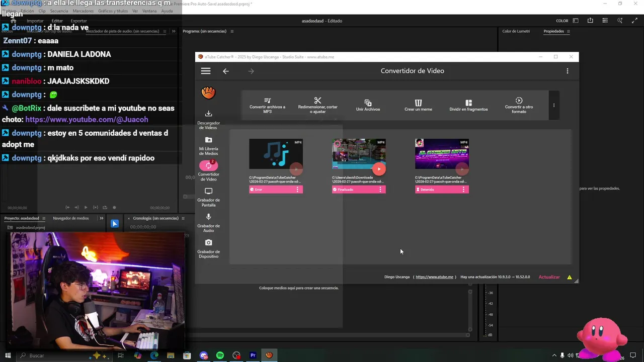Click the Diego Uscanga footer text
644x362 pixels.
397,277
